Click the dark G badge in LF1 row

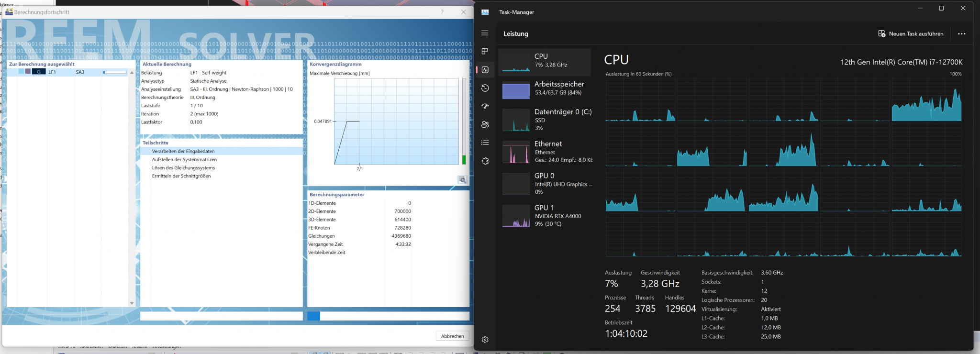pyautogui.click(x=39, y=72)
